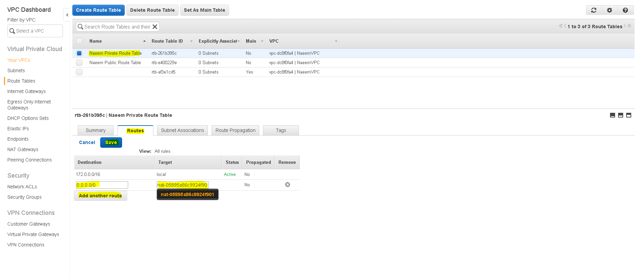The image size is (644, 280).
Task: Click the Delete Route Table button
Action: click(x=152, y=10)
